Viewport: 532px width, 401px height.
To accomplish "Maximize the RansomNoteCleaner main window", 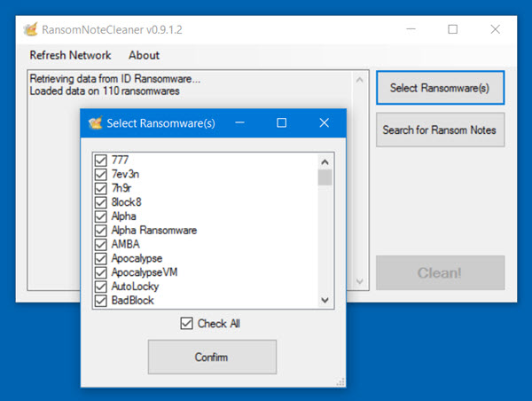I will click(452, 29).
